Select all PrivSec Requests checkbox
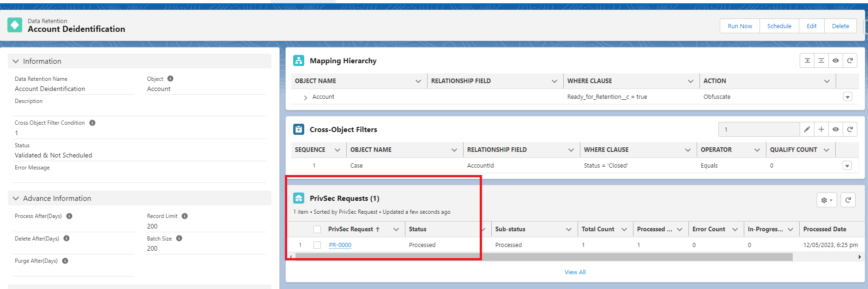The height and width of the screenshot is (289, 868). [x=317, y=229]
